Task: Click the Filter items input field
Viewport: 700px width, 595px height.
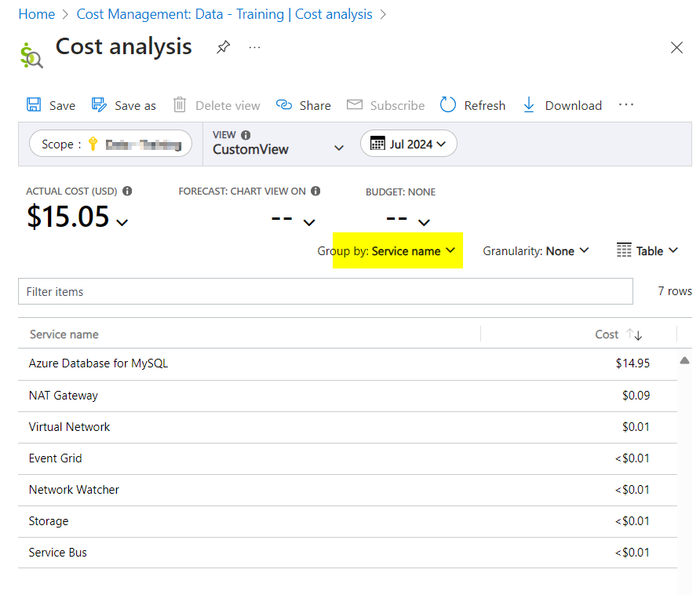Action: pyautogui.click(x=326, y=291)
